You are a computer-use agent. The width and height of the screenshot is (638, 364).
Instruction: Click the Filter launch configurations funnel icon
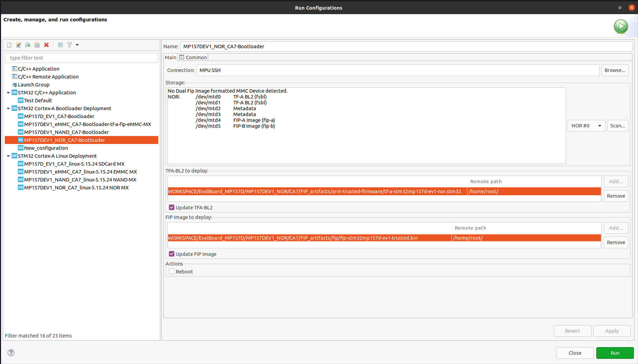70,45
